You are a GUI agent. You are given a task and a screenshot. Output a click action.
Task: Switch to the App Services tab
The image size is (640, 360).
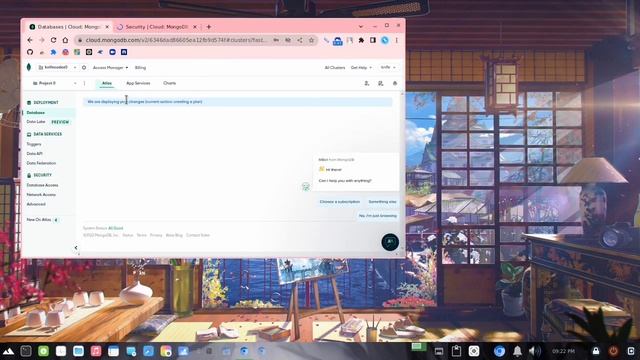[138, 83]
